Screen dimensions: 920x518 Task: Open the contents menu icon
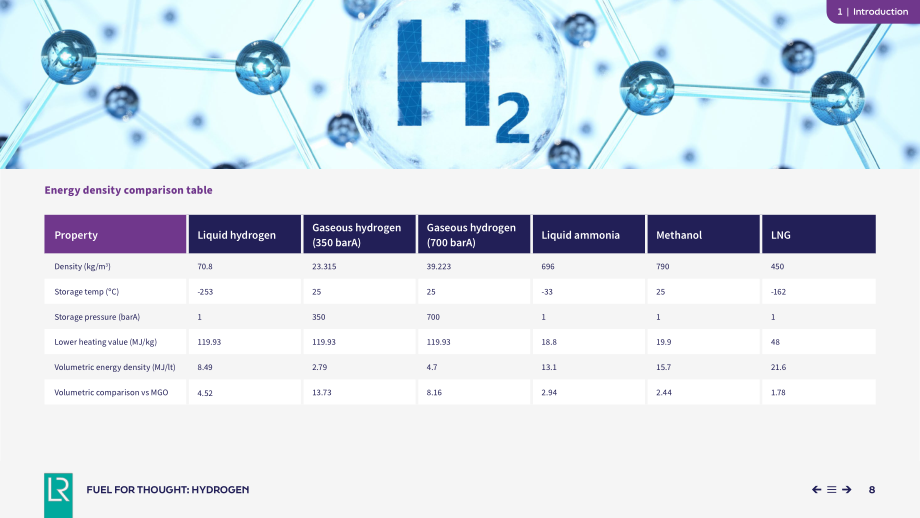[831, 489]
